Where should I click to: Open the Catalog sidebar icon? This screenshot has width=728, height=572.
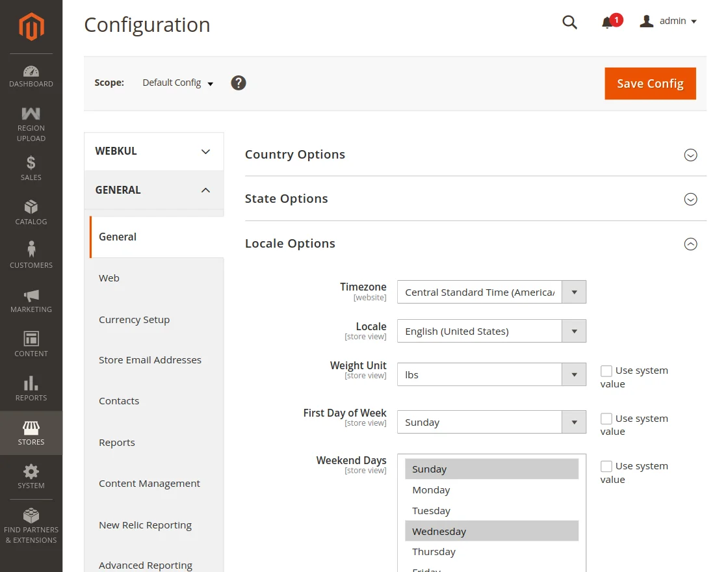click(x=31, y=213)
